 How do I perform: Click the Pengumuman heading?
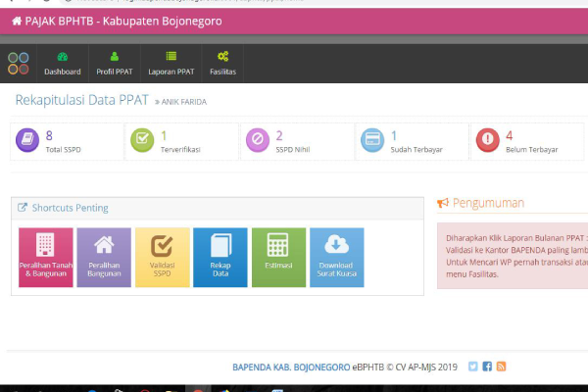click(x=488, y=203)
